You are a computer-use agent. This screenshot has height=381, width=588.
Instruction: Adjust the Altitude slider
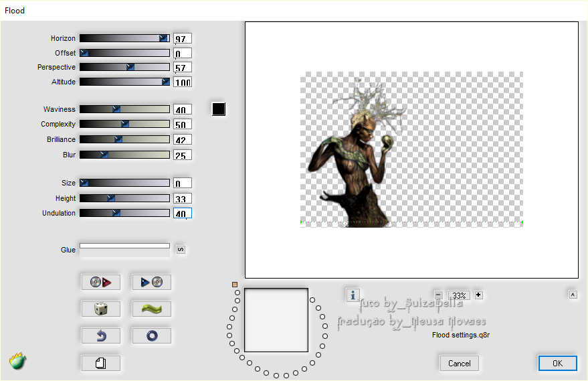point(124,82)
